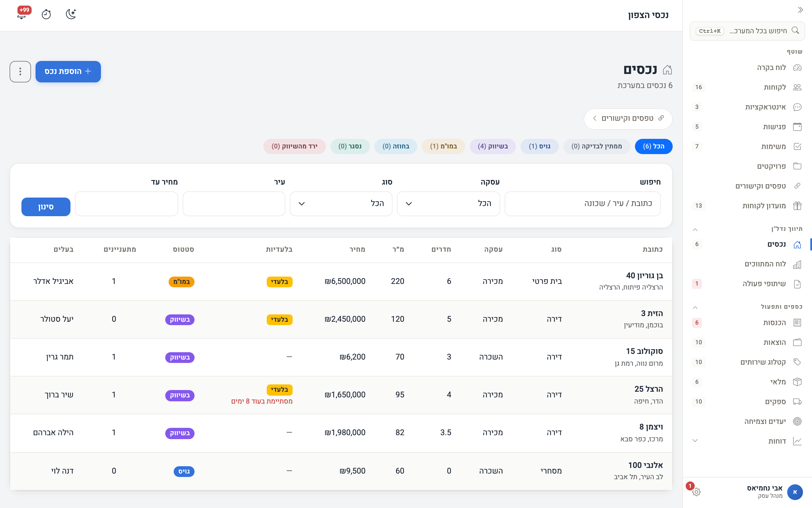Click the עיר filter input
The height and width of the screenshot is (508, 812).
(234, 203)
